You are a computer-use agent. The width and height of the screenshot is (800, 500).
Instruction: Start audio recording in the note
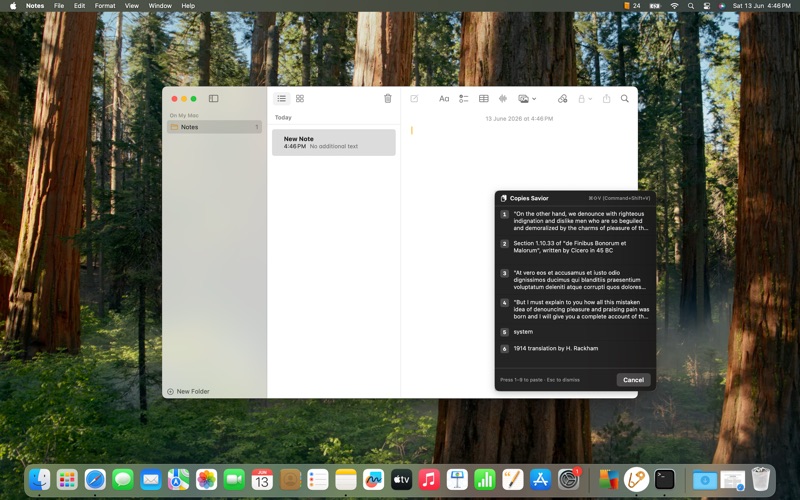click(503, 98)
